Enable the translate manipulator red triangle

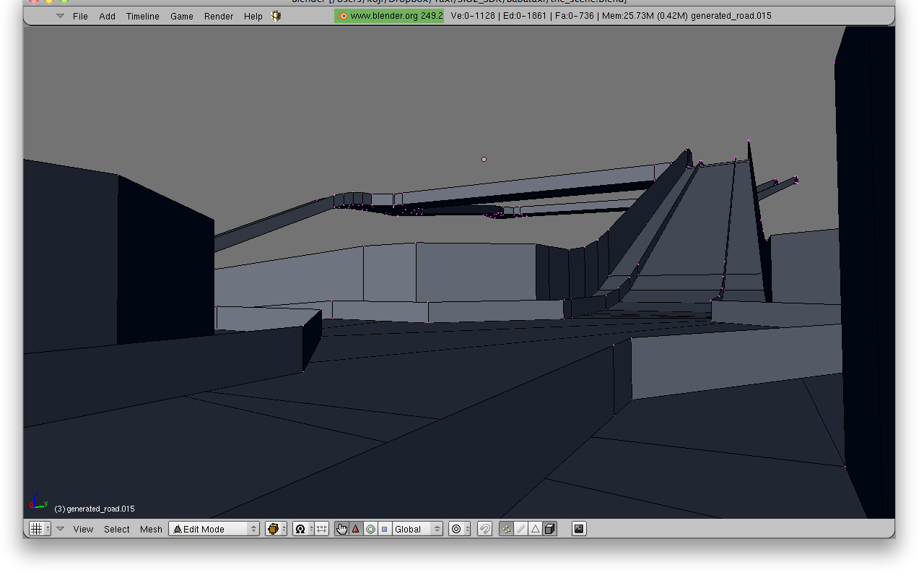[355, 529]
